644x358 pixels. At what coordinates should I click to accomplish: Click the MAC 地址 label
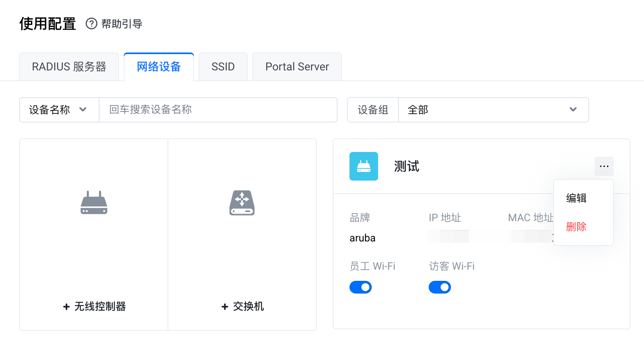coord(531,218)
